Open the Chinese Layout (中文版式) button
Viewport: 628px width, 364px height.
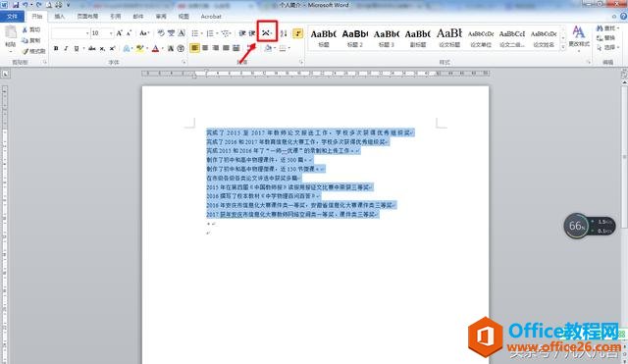pyautogui.click(x=267, y=33)
